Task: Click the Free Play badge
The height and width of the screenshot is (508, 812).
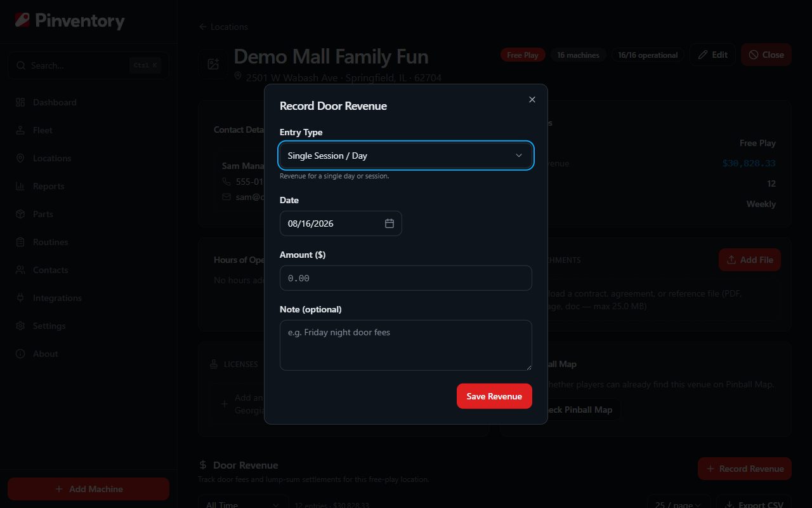Action: click(x=523, y=55)
